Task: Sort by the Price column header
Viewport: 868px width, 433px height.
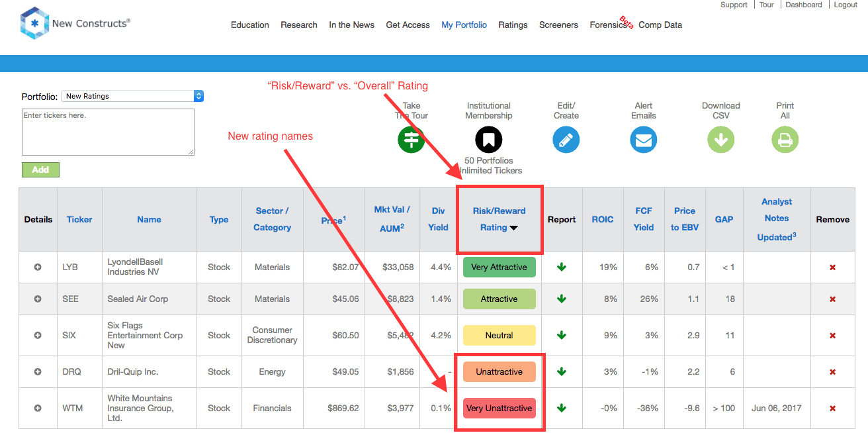Action: (333, 220)
